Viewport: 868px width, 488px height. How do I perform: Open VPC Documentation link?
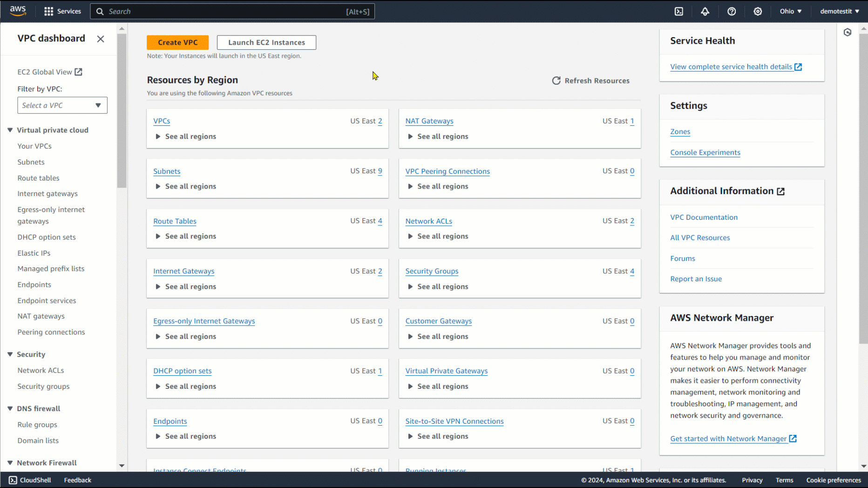pyautogui.click(x=704, y=217)
